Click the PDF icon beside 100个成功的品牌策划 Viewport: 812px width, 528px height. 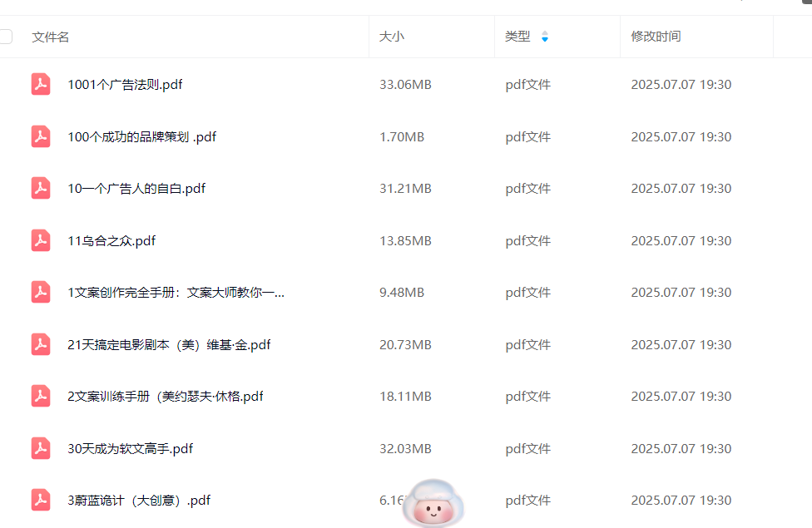pyautogui.click(x=41, y=136)
